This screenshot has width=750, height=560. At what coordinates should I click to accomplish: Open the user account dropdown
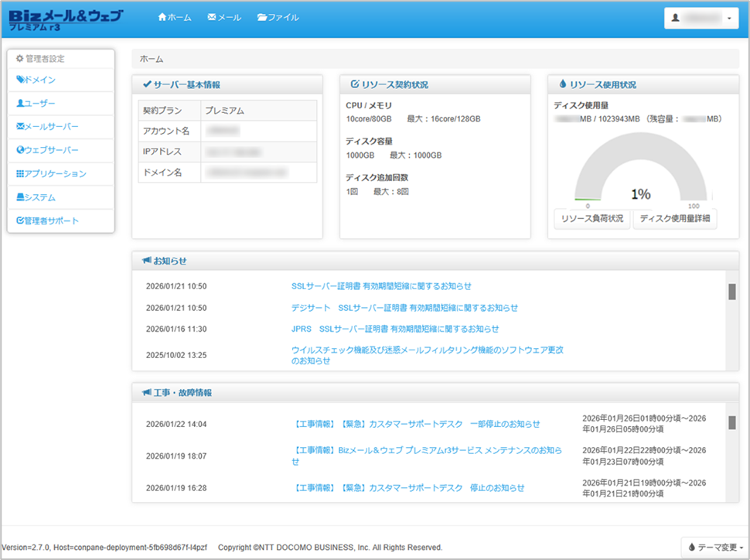(x=701, y=19)
